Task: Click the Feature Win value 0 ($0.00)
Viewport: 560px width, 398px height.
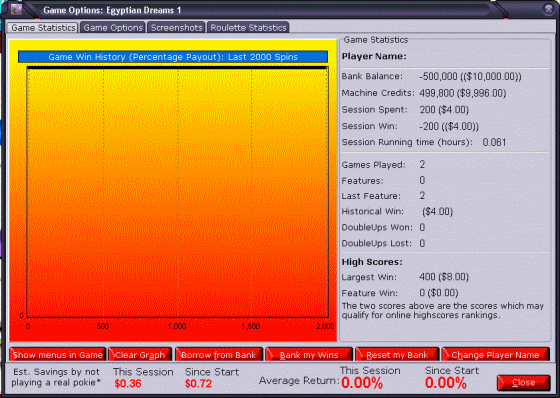Action: click(439, 293)
